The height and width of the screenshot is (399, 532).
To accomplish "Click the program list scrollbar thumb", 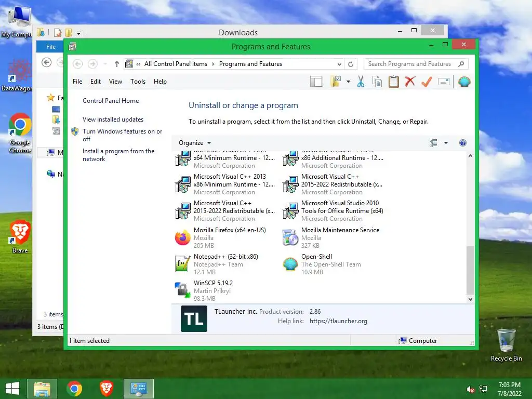I will point(470,270).
